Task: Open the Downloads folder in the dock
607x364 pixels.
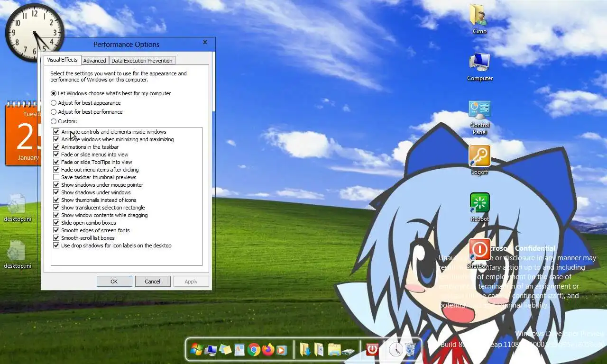Action: point(305,350)
